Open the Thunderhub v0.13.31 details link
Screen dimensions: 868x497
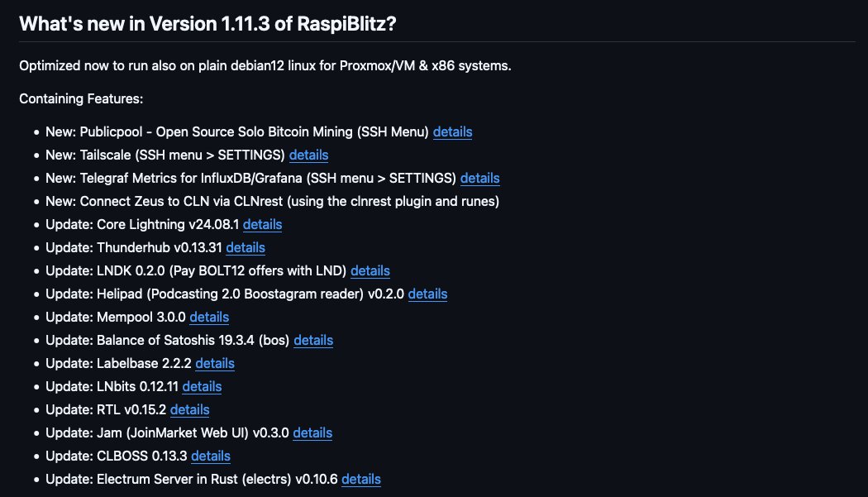click(246, 247)
